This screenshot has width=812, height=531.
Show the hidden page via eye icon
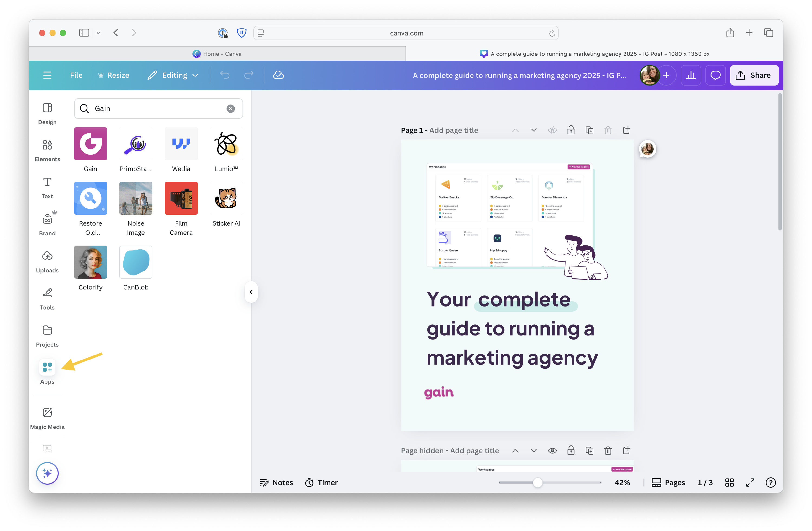(x=552, y=451)
